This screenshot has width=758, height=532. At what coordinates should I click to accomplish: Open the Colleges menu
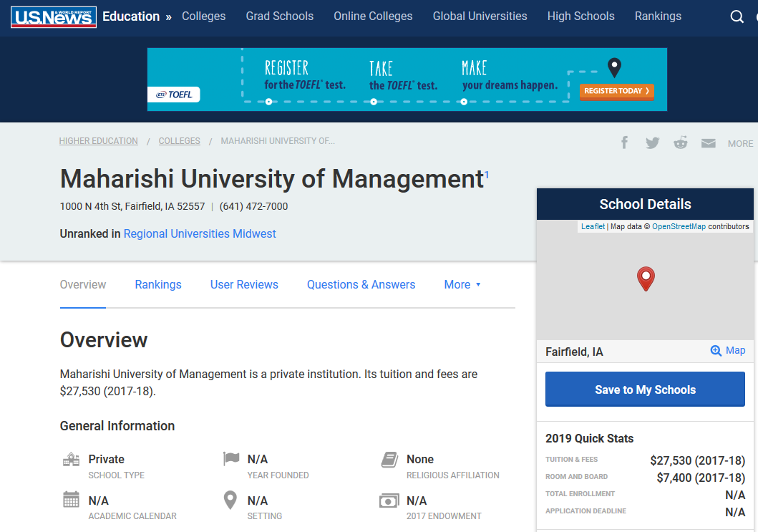coord(203,16)
